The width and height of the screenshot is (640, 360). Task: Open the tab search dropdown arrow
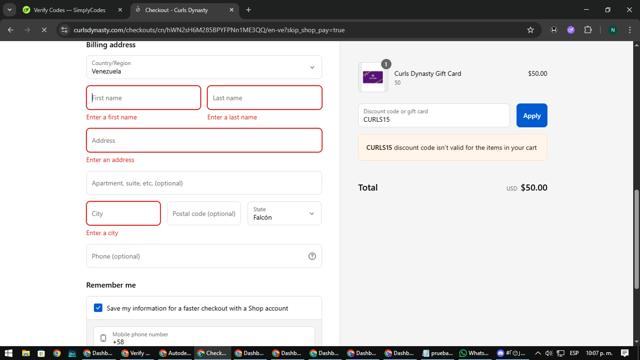[x=9, y=10]
